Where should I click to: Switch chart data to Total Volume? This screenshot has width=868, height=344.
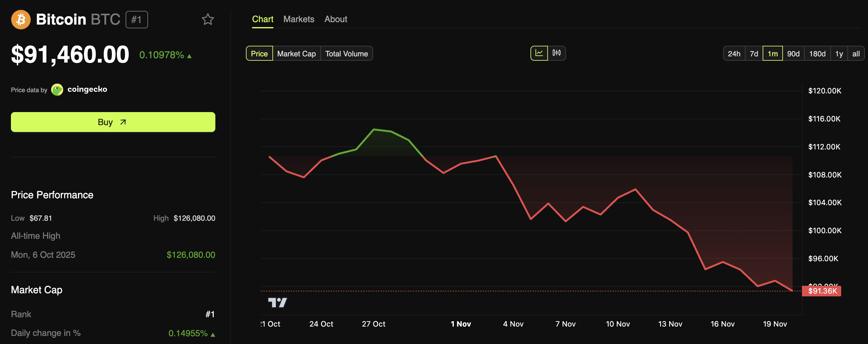(x=346, y=53)
